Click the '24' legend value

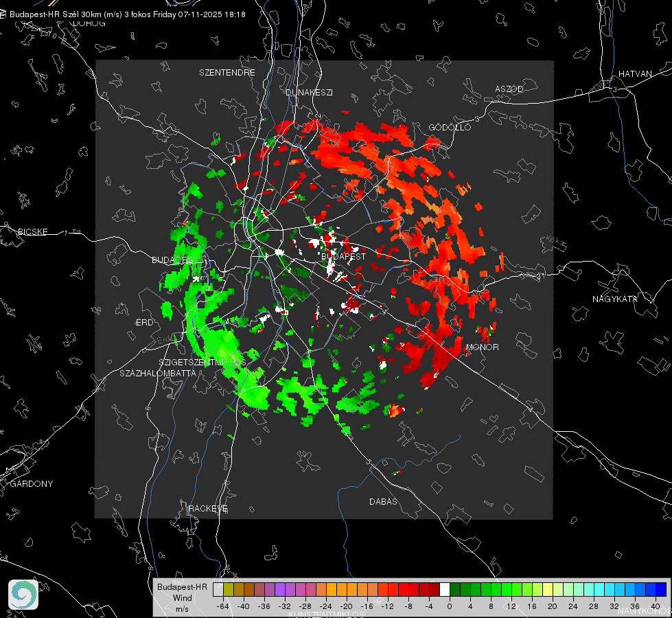[573, 606]
